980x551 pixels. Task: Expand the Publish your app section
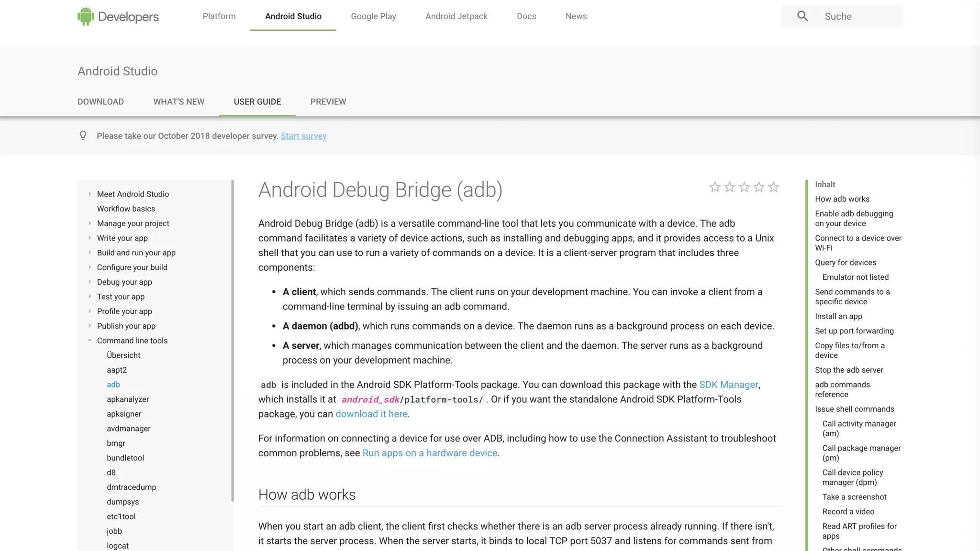point(89,326)
